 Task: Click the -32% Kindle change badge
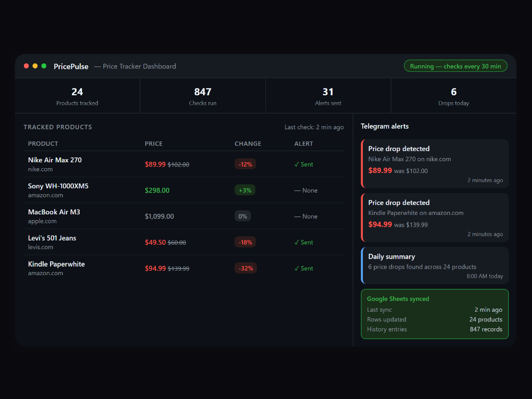point(246,269)
